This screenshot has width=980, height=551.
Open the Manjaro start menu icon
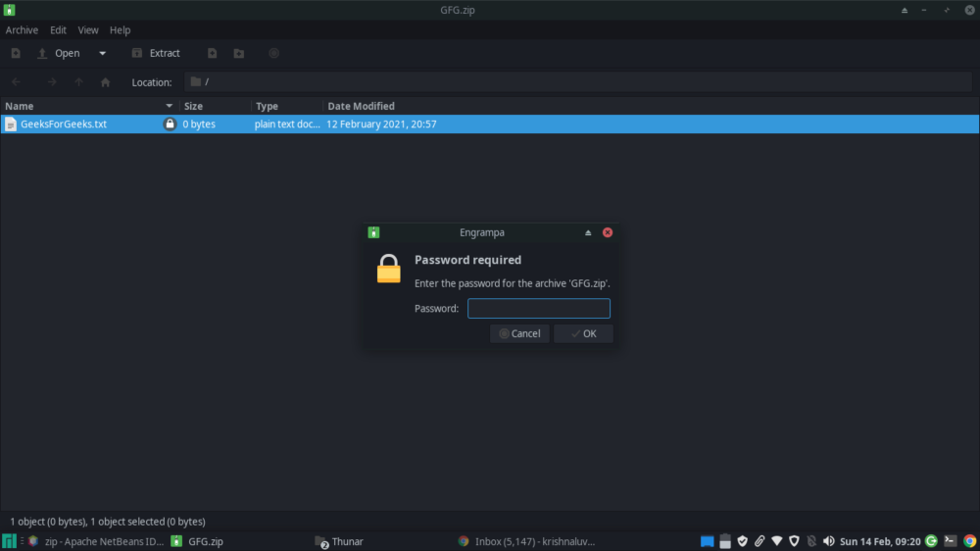pos(9,541)
